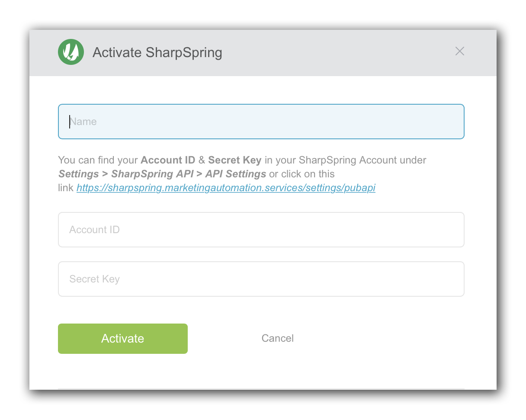Click the divider line below Activate button
This screenshot has width=526, height=420.
[x=261, y=388]
